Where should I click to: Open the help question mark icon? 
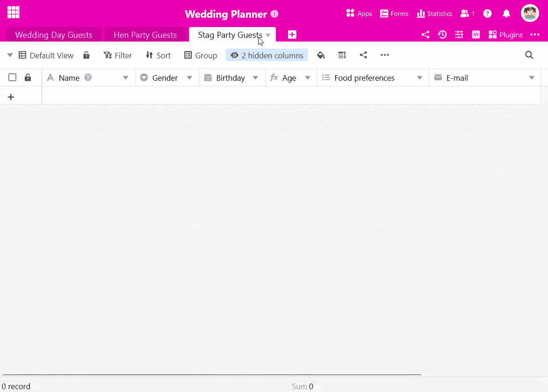point(487,14)
